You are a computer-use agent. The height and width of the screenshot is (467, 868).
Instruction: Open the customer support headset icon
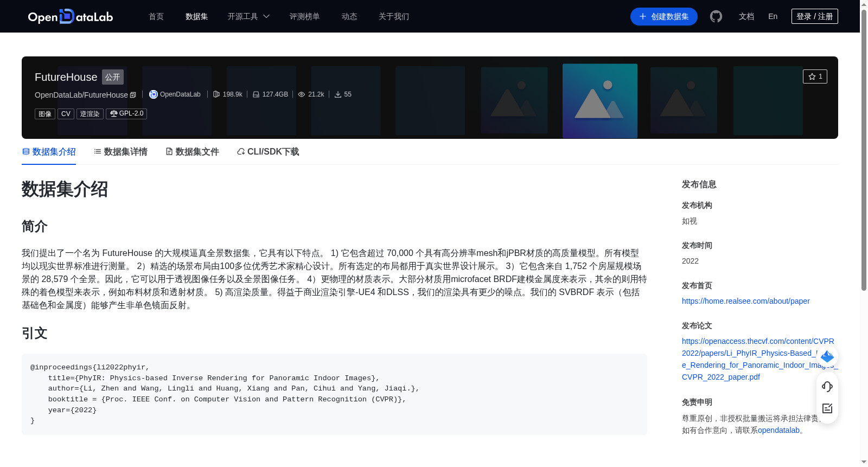827,386
